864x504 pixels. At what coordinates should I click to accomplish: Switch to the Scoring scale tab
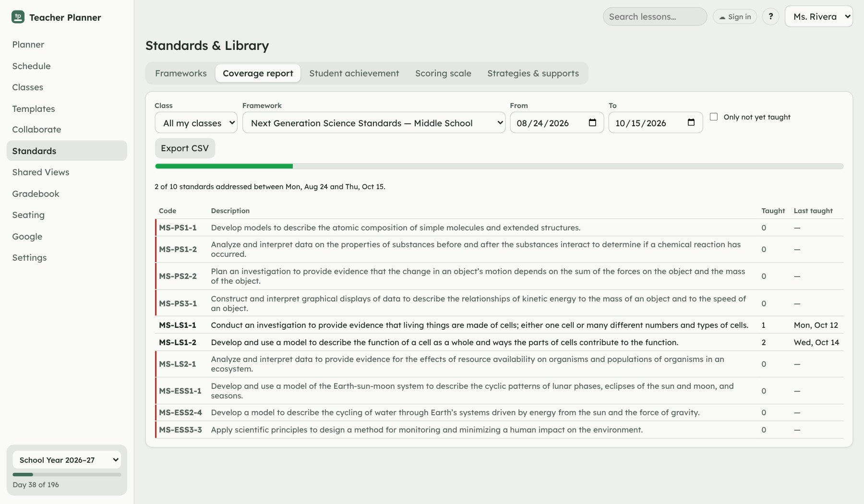click(x=443, y=73)
